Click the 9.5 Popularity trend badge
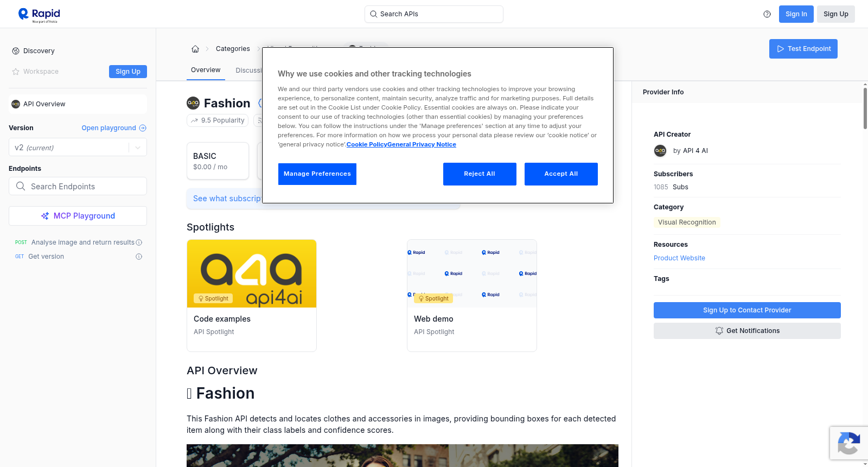 (x=218, y=120)
